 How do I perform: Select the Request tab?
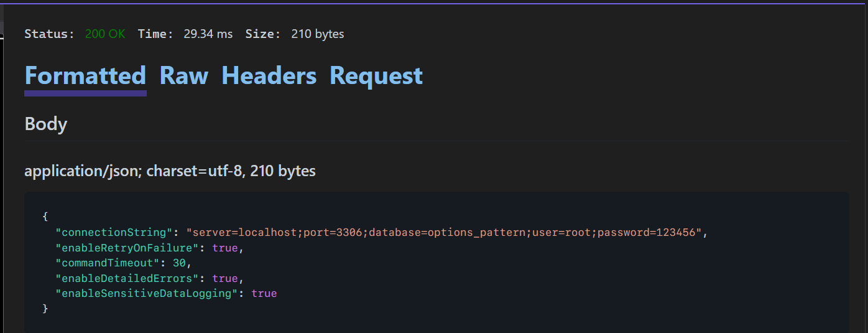pos(376,76)
